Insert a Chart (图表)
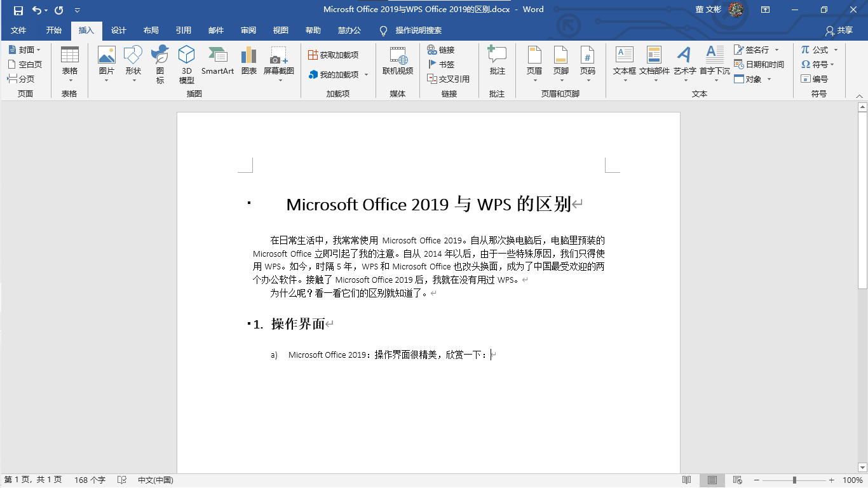 point(249,61)
